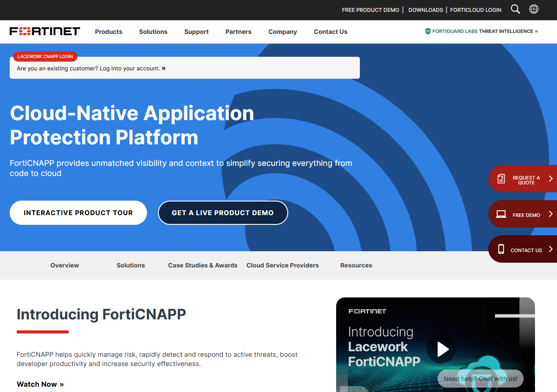Select the Resources tab

tap(356, 265)
